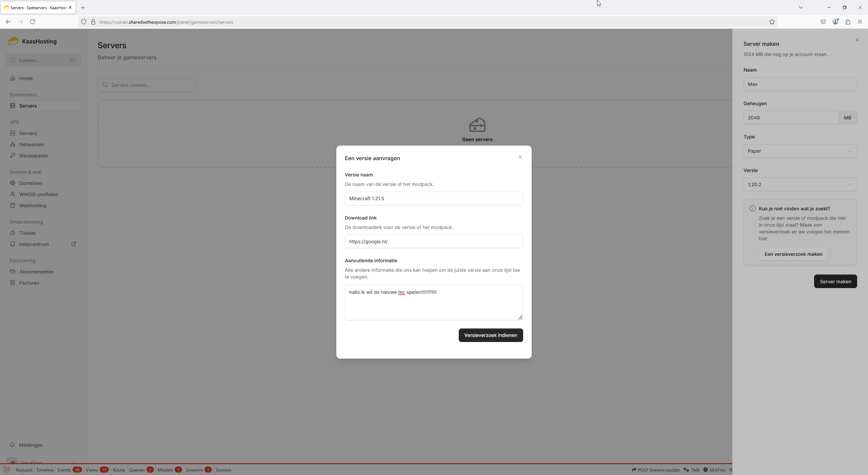Submit with Versieverzoek indienen button
The width and height of the screenshot is (868, 475).
click(x=490, y=335)
